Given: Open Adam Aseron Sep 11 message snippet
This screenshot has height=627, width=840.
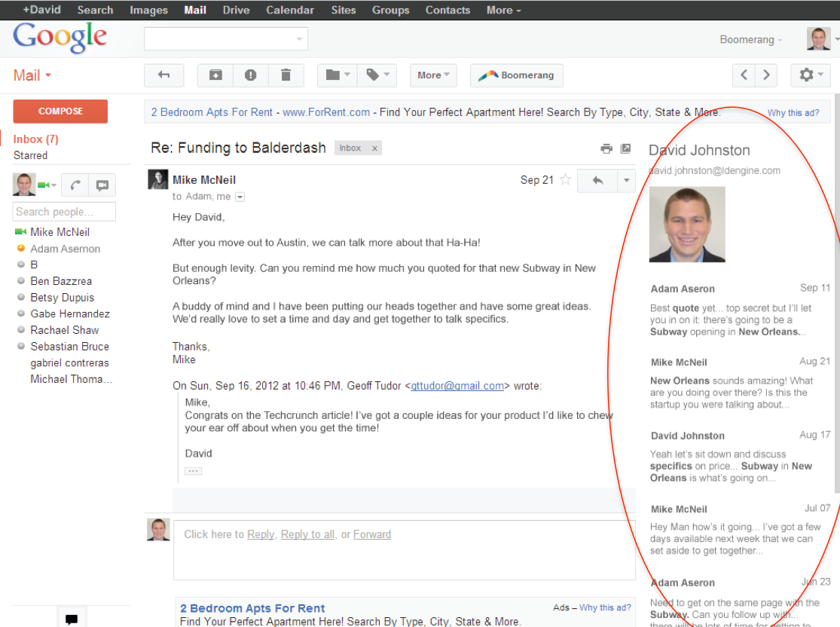Looking at the screenshot, I should tap(740, 310).
